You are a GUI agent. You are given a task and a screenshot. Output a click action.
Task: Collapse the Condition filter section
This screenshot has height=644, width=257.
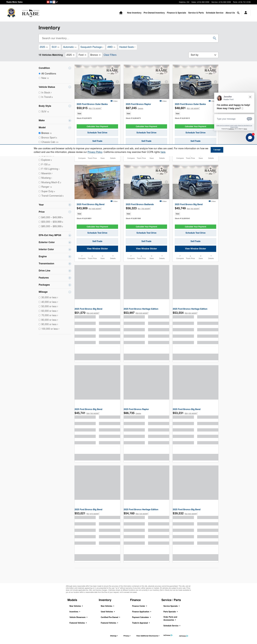tap(70, 68)
